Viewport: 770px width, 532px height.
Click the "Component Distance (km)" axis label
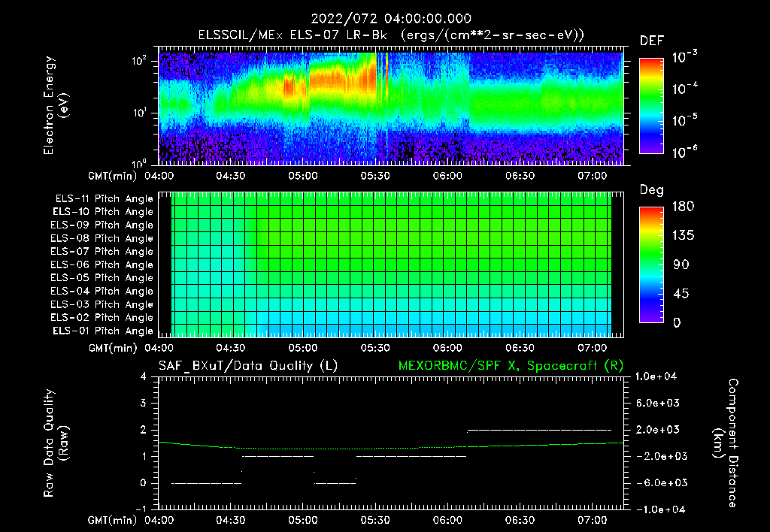pos(726,443)
